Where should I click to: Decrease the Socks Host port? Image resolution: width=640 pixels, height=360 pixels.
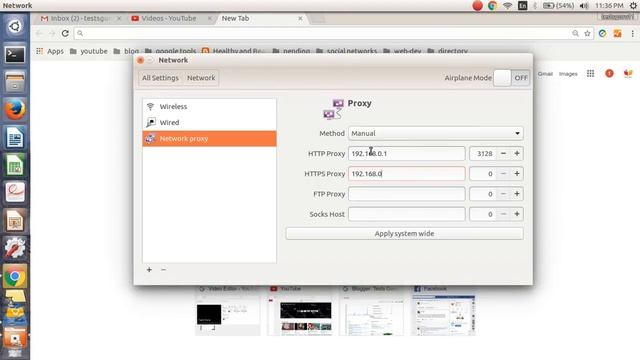(503, 214)
